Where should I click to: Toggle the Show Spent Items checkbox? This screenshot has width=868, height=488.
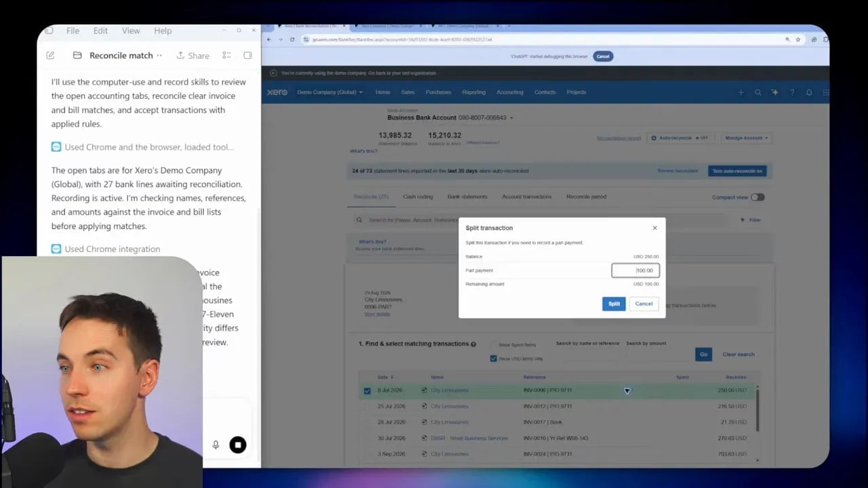494,345
